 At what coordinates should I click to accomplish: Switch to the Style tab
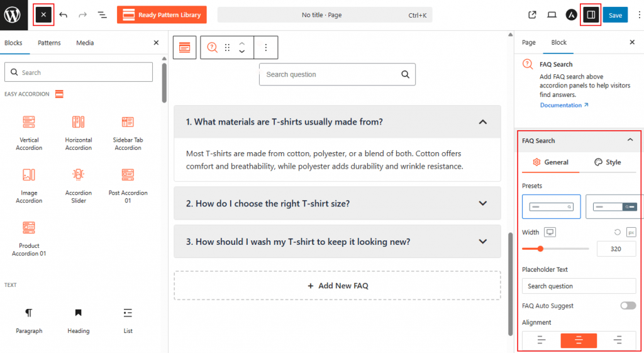(608, 162)
